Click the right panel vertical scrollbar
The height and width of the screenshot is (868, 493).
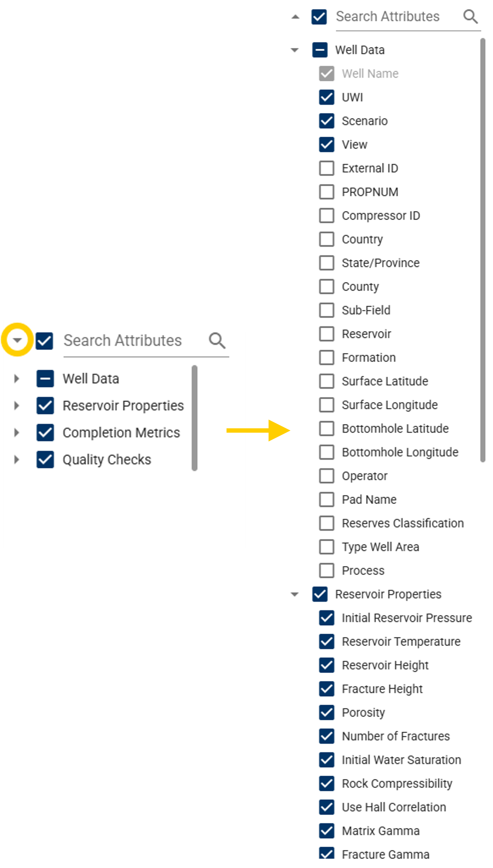point(482,250)
